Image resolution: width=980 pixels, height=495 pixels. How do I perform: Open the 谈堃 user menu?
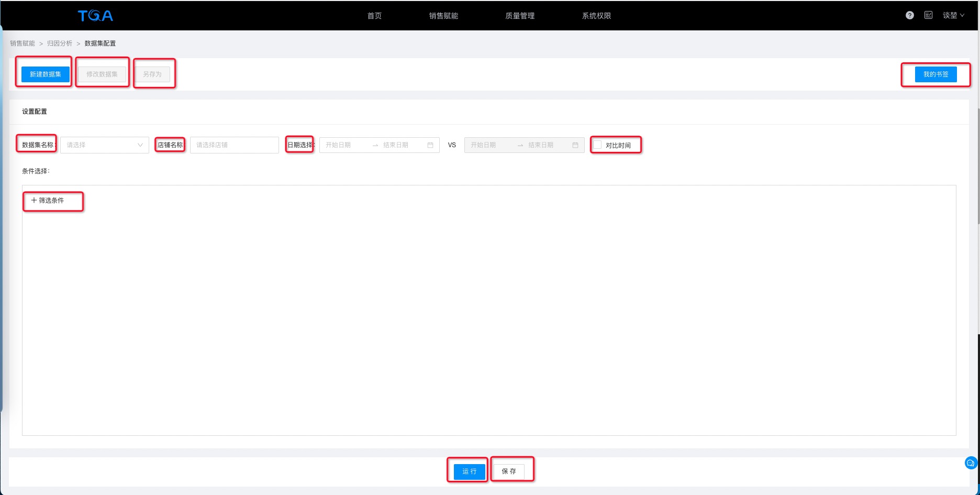tap(953, 15)
